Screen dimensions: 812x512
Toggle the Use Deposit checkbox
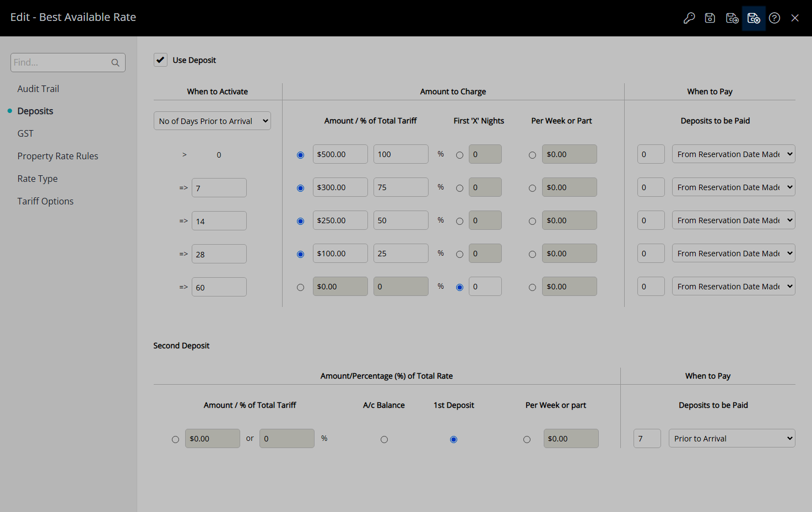pyautogui.click(x=160, y=60)
